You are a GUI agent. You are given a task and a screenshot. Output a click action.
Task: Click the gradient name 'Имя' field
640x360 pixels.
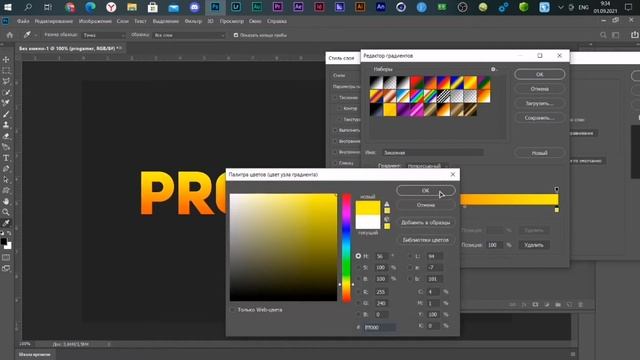[433, 153]
